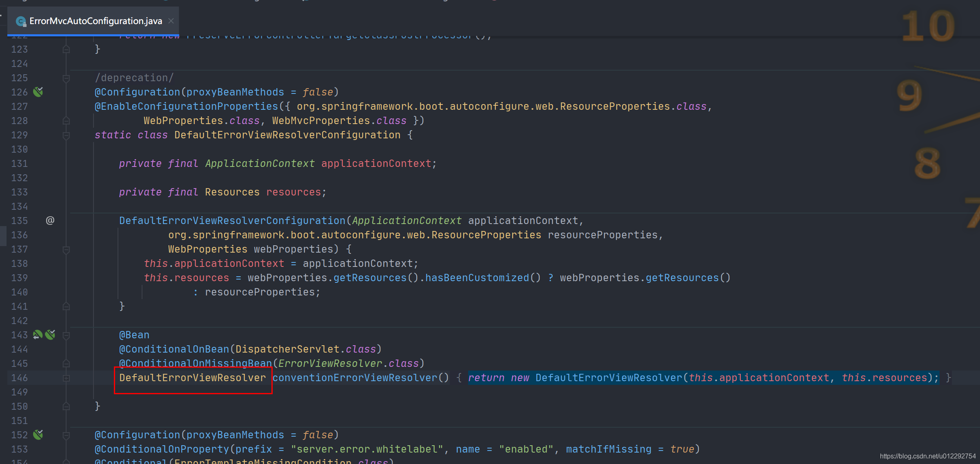980x464 pixels.
Task: Click DefaultErrorViewResolver return type in red box
Action: [x=192, y=377]
